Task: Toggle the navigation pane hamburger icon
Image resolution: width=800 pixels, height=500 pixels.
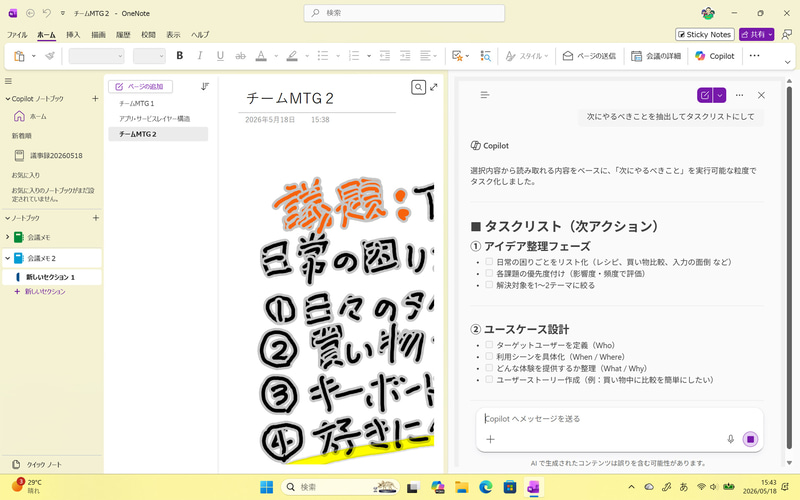Action: pyautogui.click(x=8, y=81)
